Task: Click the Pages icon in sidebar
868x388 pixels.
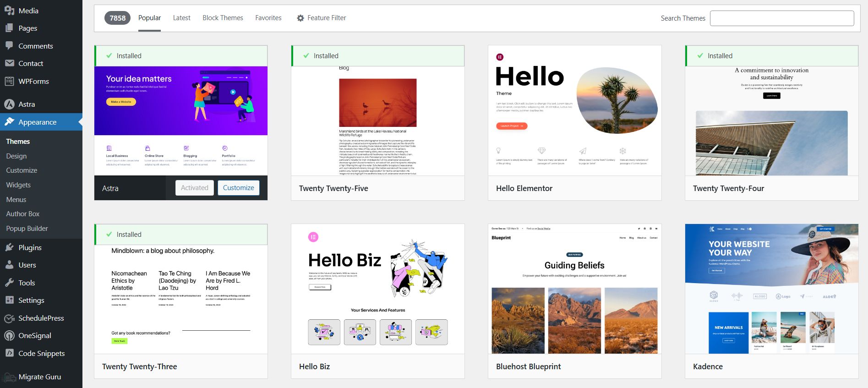Action: [9, 28]
